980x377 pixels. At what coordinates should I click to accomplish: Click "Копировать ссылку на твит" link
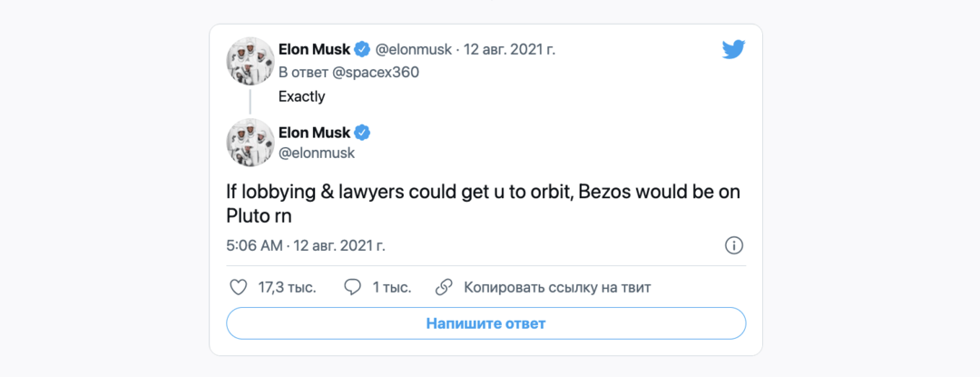pyautogui.click(x=557, y=287)
